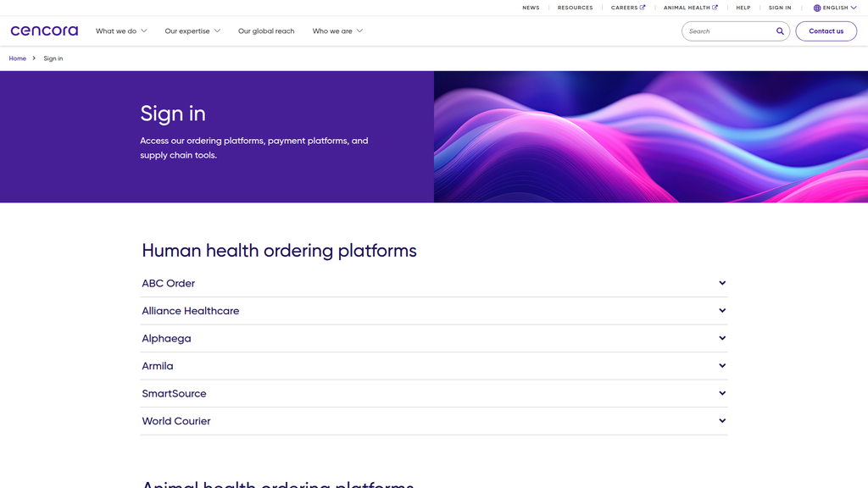Open the Help link
The width and height of the screenshot is (868, 488).
743,8
